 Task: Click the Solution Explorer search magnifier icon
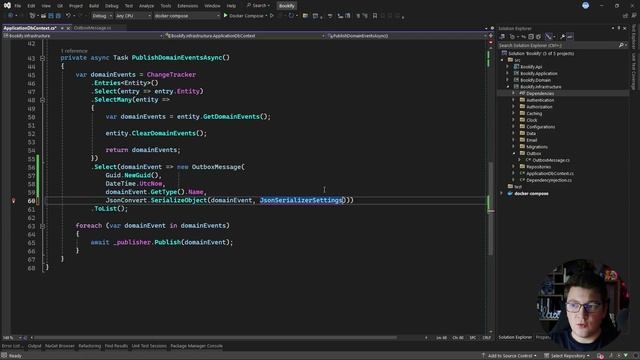pyautogui.click(x=621, y=45)
